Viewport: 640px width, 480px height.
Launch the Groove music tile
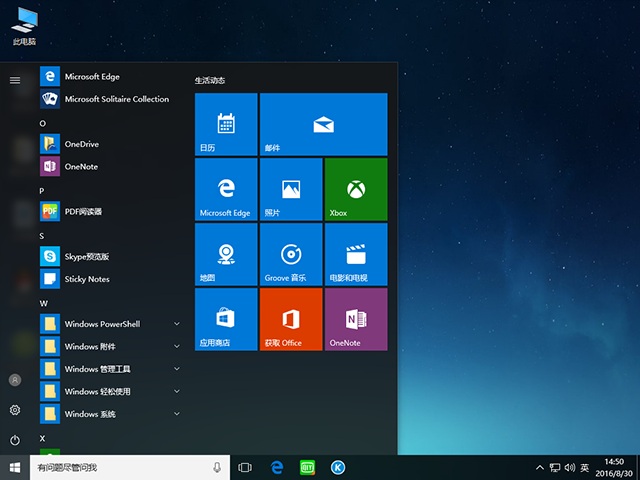coord(290,254)
